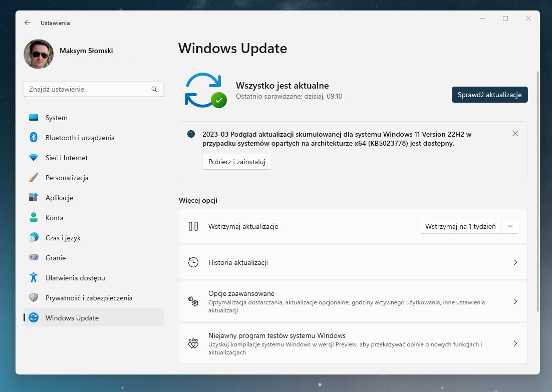This screenshot has height=392, width=552.
Task: Open Prywatność i zabezpieczenia settings
Action: [88, 298]
